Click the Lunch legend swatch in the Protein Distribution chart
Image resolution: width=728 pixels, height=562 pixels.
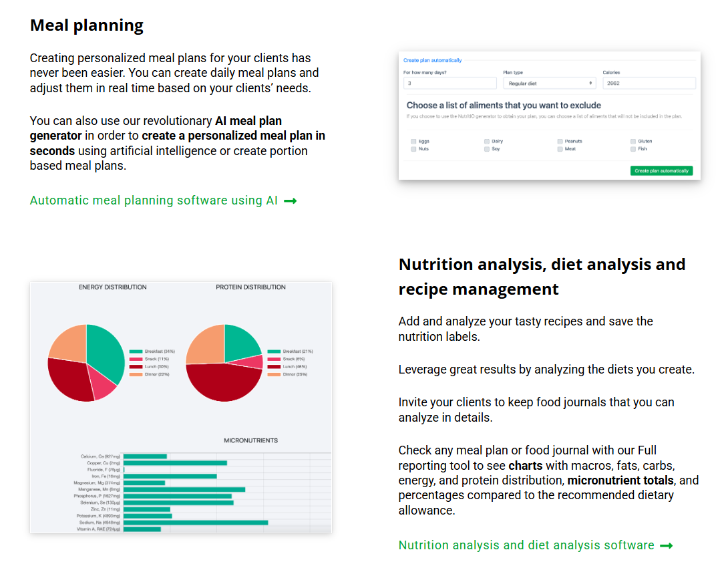274,367
